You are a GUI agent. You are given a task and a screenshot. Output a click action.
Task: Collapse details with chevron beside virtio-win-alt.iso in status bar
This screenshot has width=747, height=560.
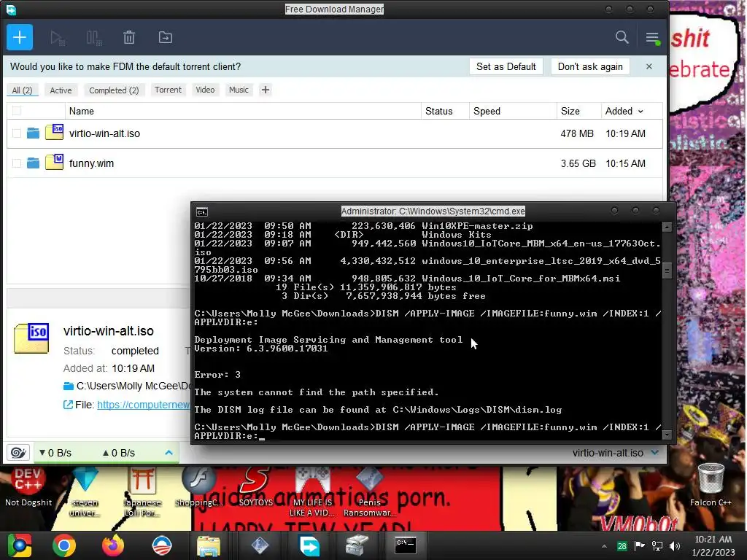[655, 452]
